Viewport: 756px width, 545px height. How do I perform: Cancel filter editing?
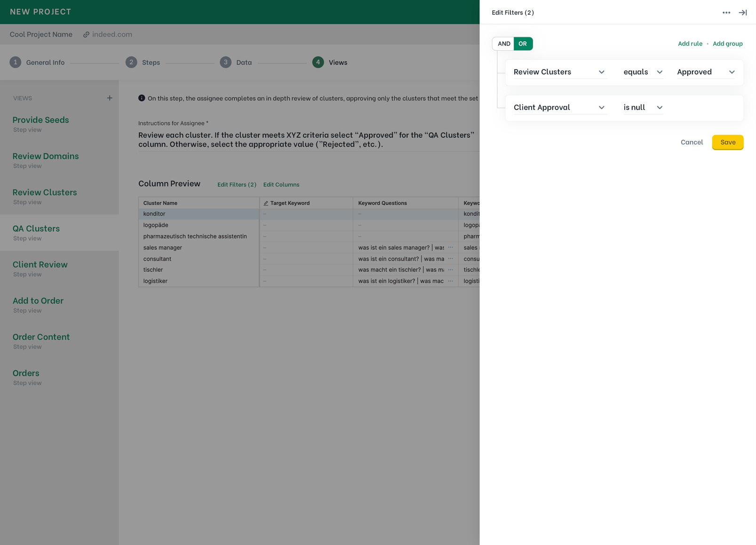[692, 142]
